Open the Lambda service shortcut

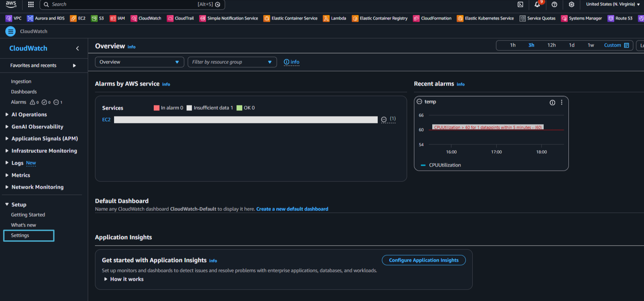point(335,18)
